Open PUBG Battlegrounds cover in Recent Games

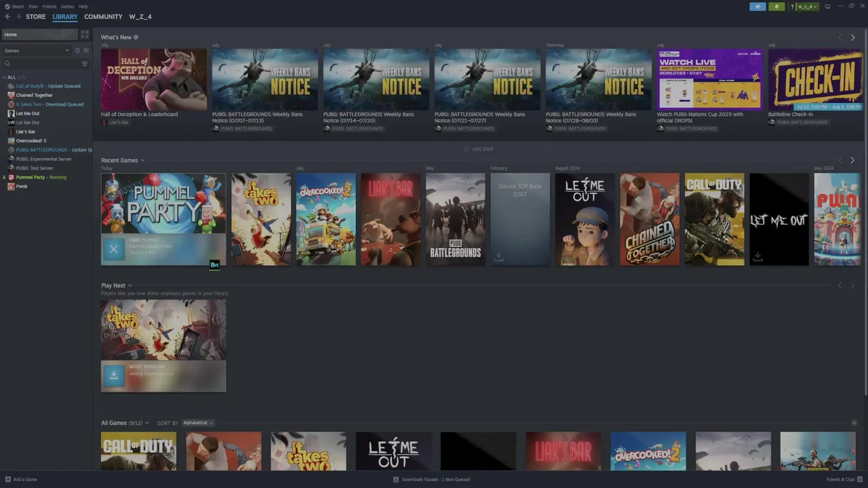tap(456, 220)
